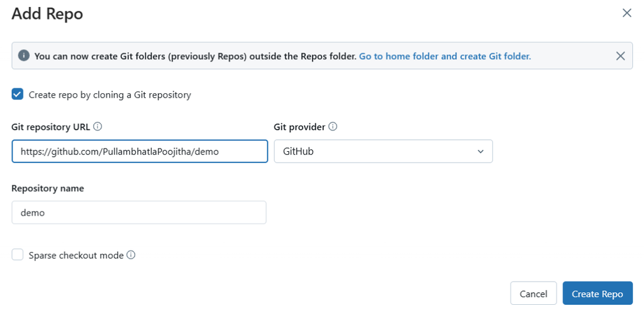Click the Git provider label text

[x=299, y=127]
